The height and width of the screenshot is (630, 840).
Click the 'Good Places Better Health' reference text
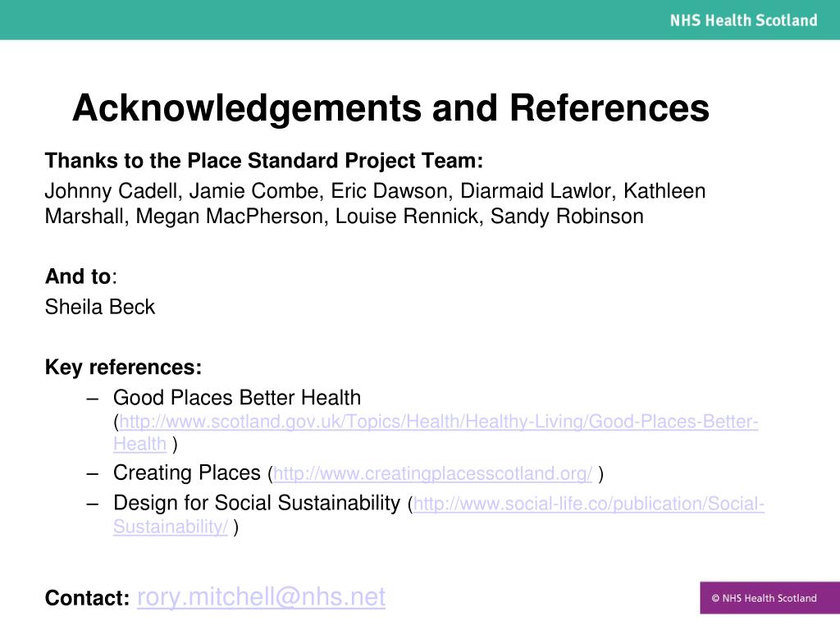(x=237, y=398)
